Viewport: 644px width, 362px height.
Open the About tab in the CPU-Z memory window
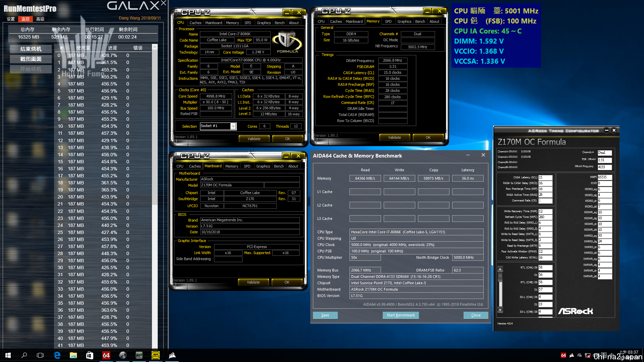[434, 21]
